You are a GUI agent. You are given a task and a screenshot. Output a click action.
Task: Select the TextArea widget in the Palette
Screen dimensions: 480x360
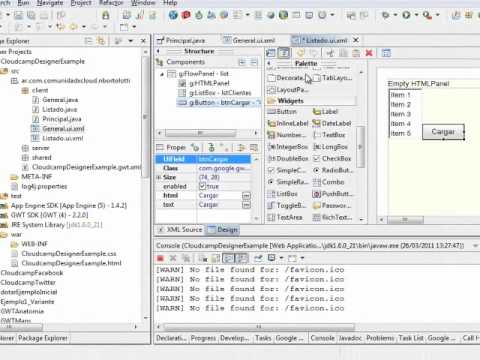[285, 217]
